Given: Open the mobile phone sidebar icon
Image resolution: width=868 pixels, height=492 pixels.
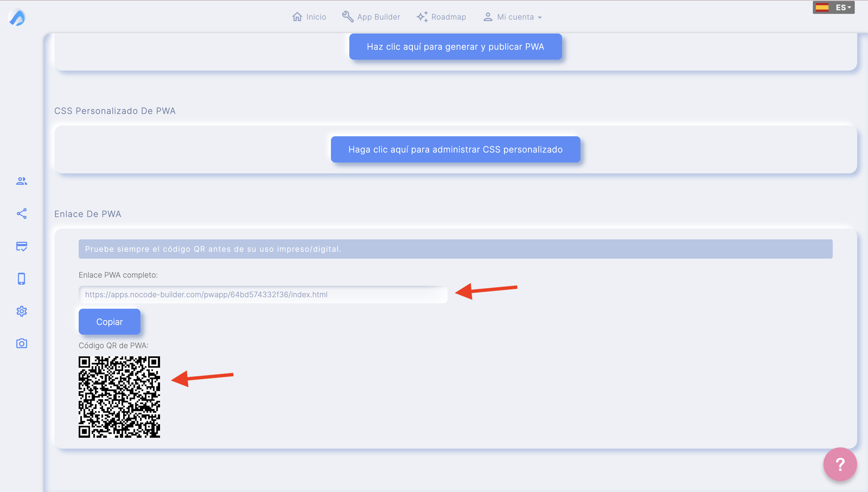Looking at the screenshot, I should pos(22,279).
